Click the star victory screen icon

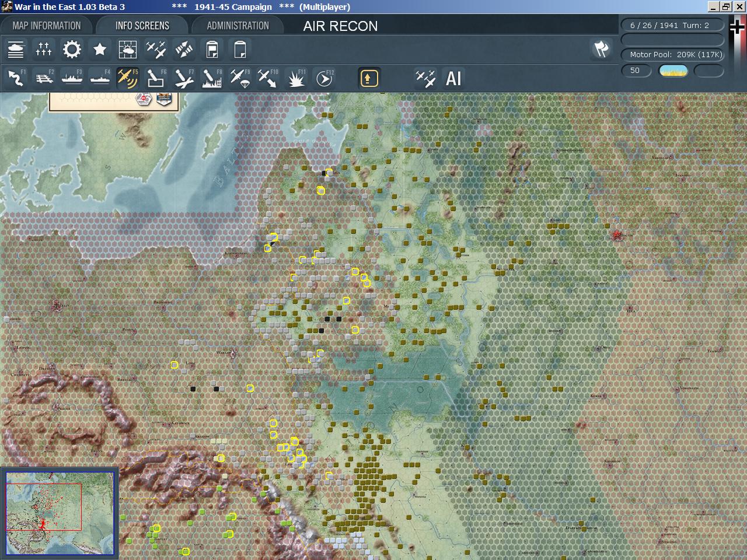(100, 50)
